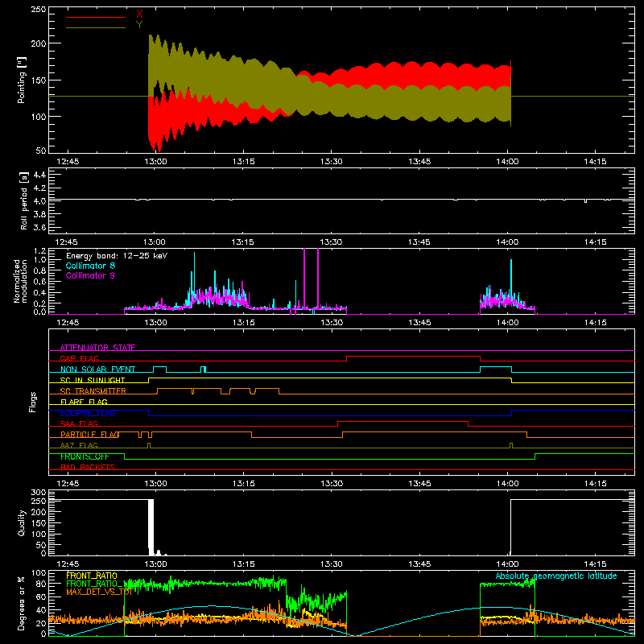Viewport: 644px width, 644px height.
Task: Click the green FRONT_RATIO_ legend label
Action: pyautogui.click(x=93, y=584)
